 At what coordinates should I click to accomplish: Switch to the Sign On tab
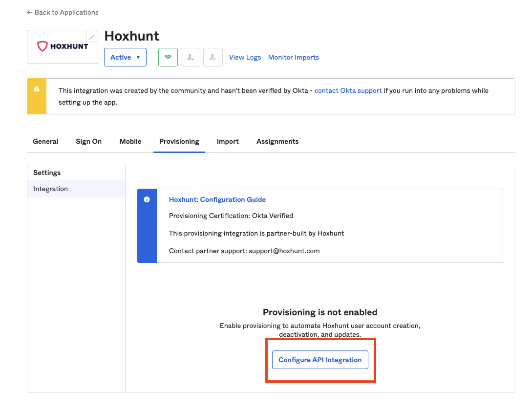[88, 142]
